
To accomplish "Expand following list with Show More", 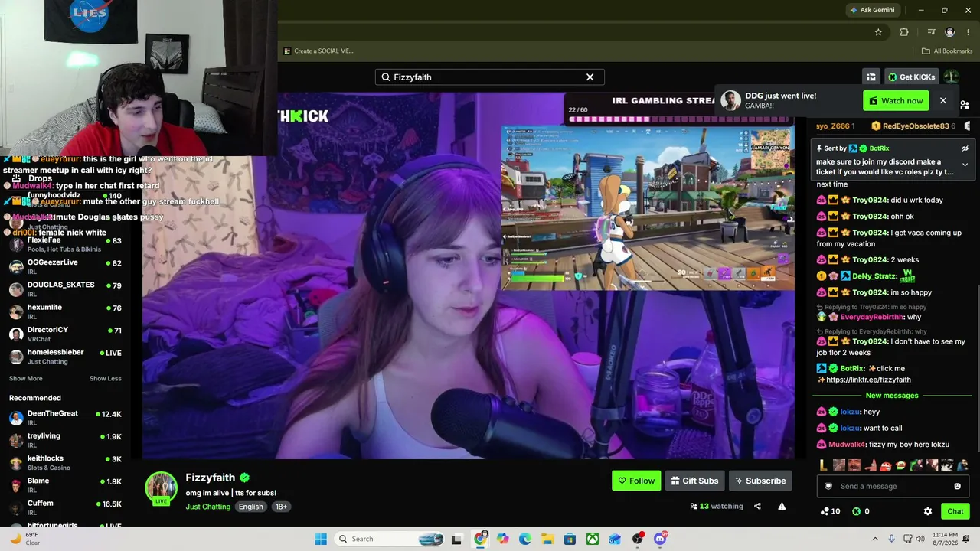I will click(25, 379).
